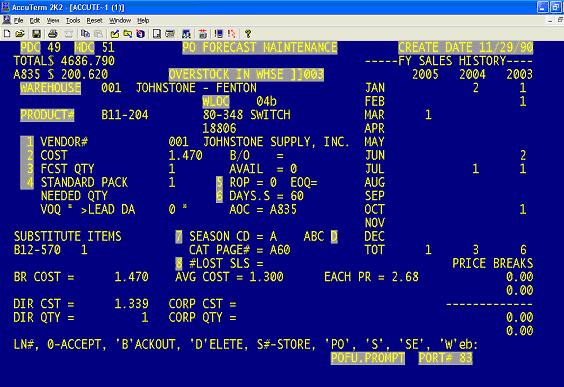Open the Reset menu
The image size is (564, 387).
(x=95, y=21)
